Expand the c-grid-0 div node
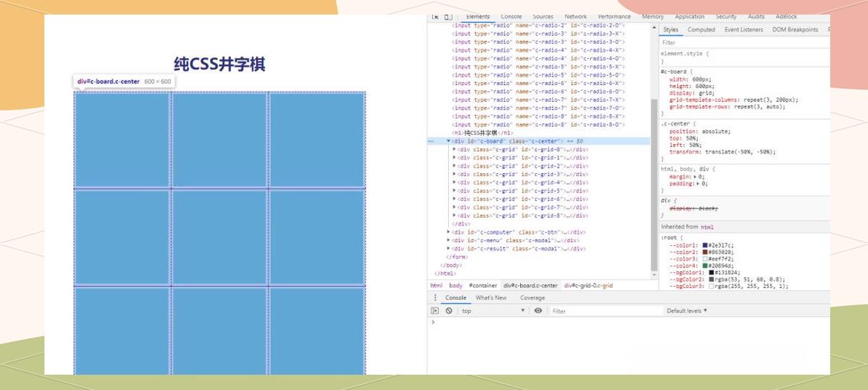Image resolution: width=868 pixels, height=390 pixels. coord(454,149)
